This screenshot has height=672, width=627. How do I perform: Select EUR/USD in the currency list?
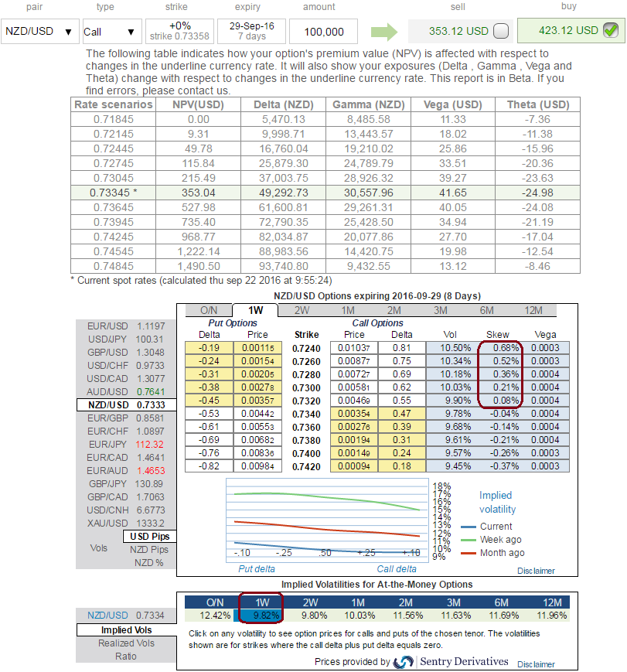pos(125,327)
